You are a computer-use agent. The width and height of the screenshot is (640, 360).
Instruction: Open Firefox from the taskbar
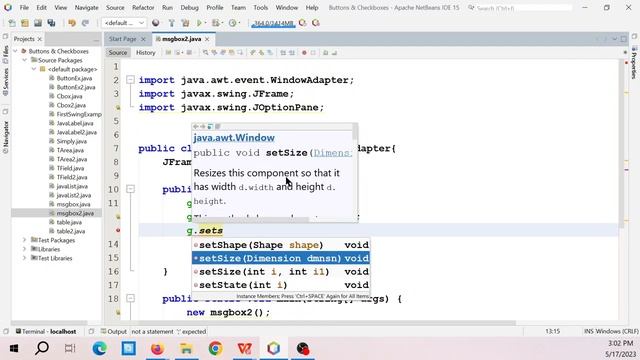(157, 348)
